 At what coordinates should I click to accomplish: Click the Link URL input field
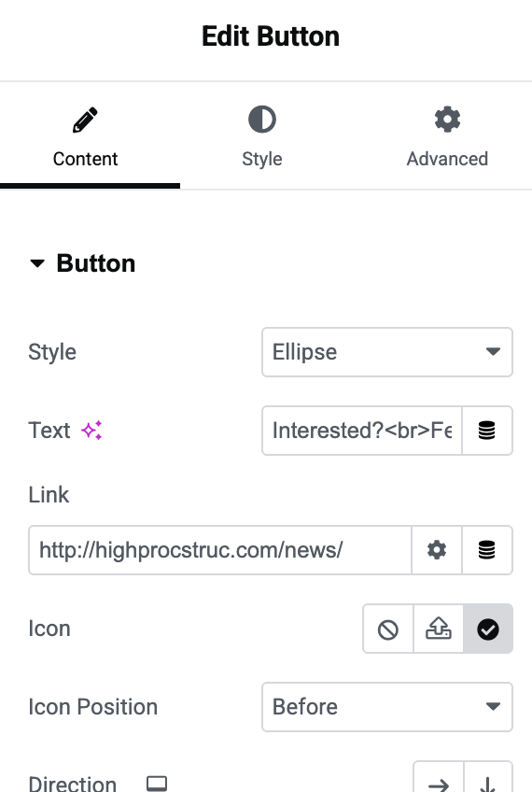point(220,550)
